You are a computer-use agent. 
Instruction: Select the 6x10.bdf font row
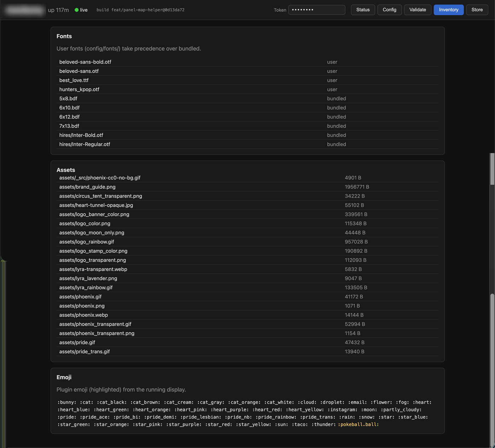(248, 108)
